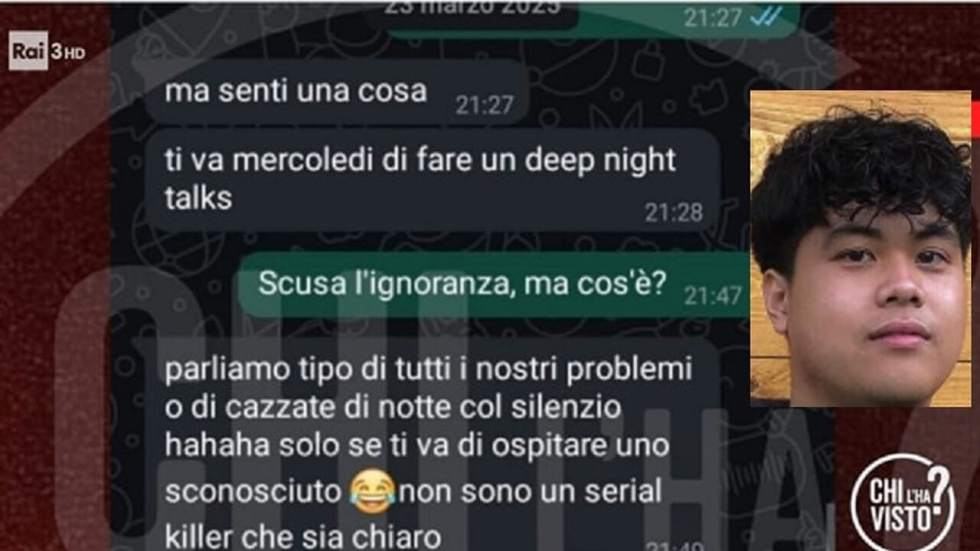The width and height of the screenshot is (980, 551).
Task: Select the green 'Scusa l'ignoranza, ma cos'è?' reply
Action: (x=492, y=285)
